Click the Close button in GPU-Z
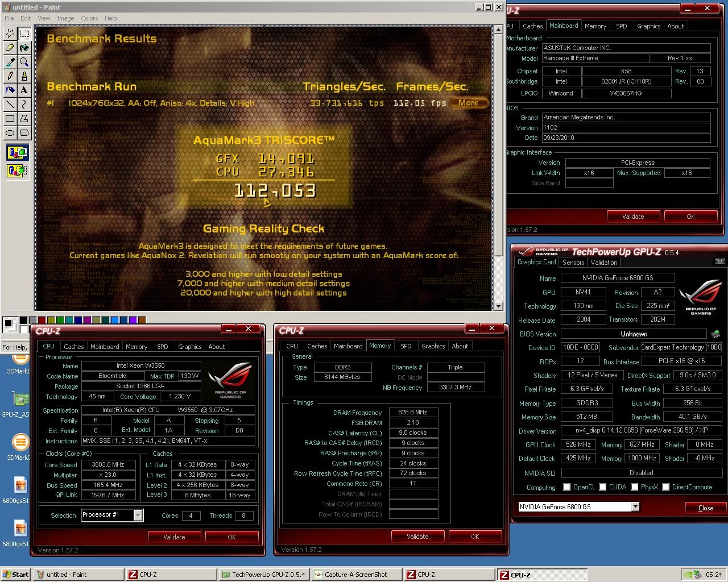The width and height of the screenshot is (728, 582). (706, 508)
